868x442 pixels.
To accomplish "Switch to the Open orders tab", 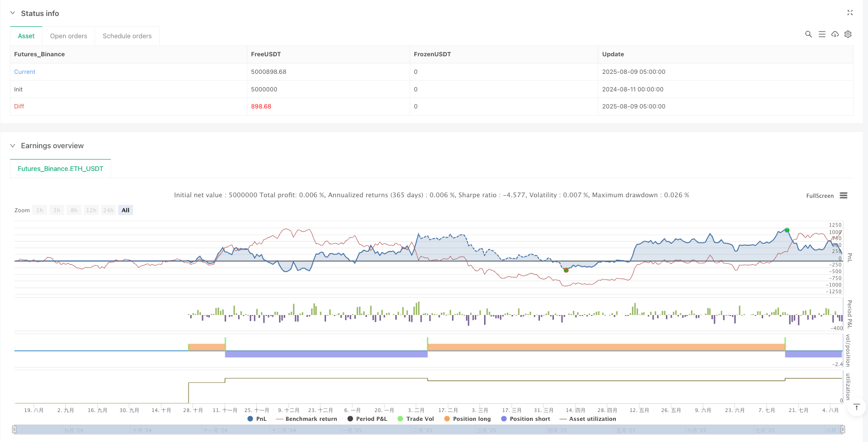I will (x=69, y=36).
